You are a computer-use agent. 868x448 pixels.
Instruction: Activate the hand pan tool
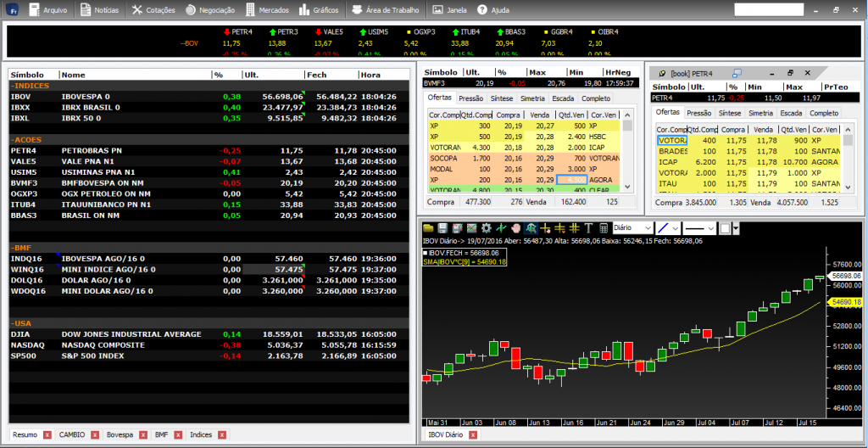pos(516,228)
